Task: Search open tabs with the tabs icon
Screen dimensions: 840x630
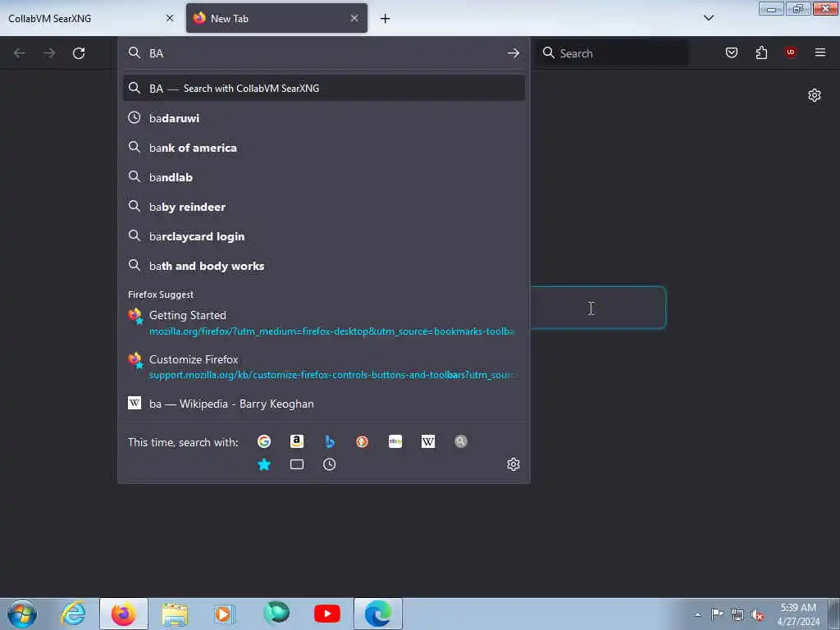Action: pos(297,464)
